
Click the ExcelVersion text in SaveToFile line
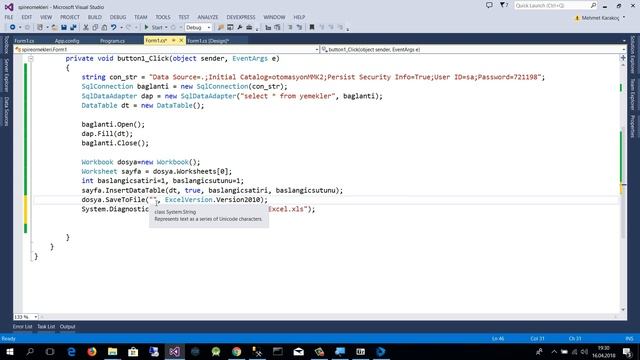click(189, 200)
